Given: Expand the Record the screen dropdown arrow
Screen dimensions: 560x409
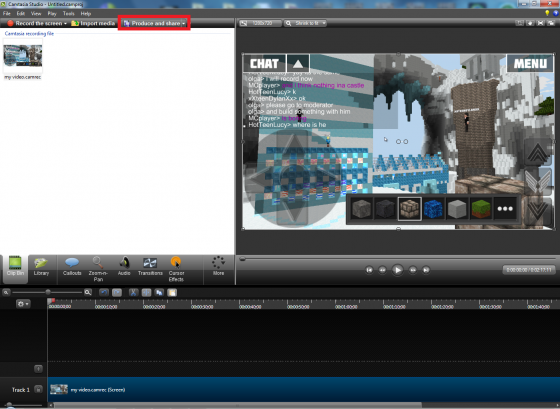Looking at the screenshot, I should click(65, 24).
